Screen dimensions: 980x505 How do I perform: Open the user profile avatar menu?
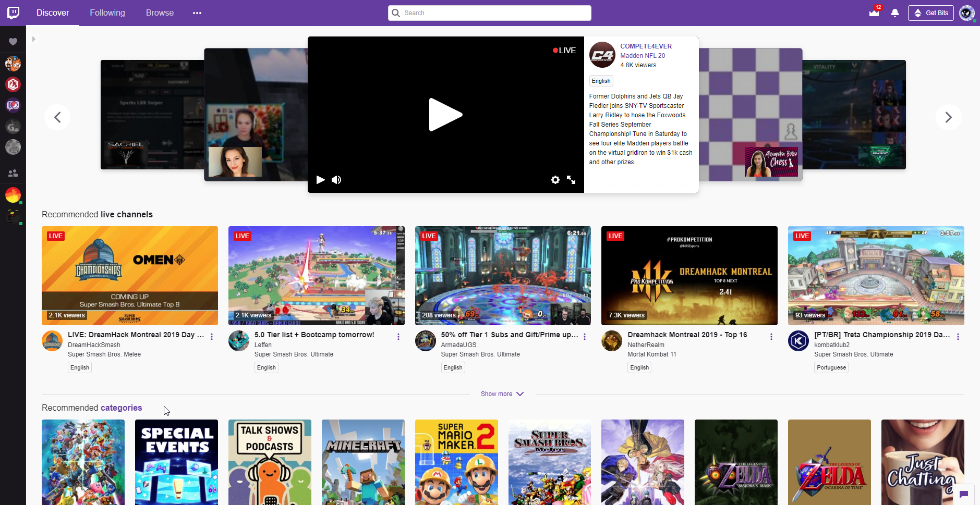[x=966, y=13]
